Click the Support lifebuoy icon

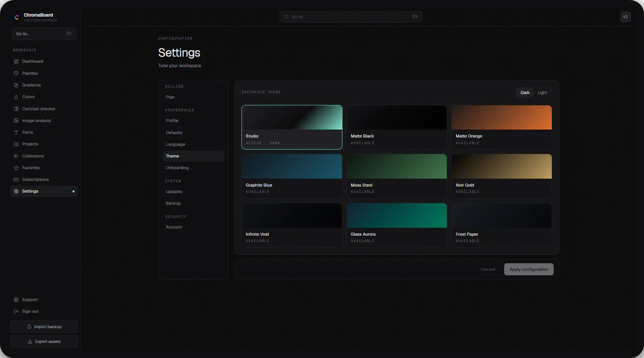[16, 299]
